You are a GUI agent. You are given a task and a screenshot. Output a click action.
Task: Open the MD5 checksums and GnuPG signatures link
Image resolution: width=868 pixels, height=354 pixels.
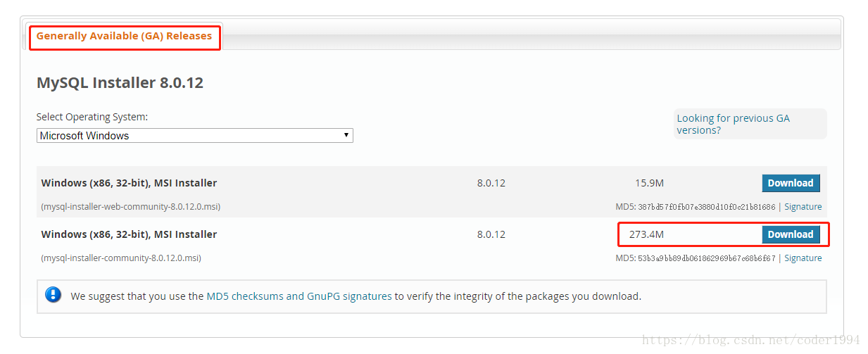(x=299, y=296)
